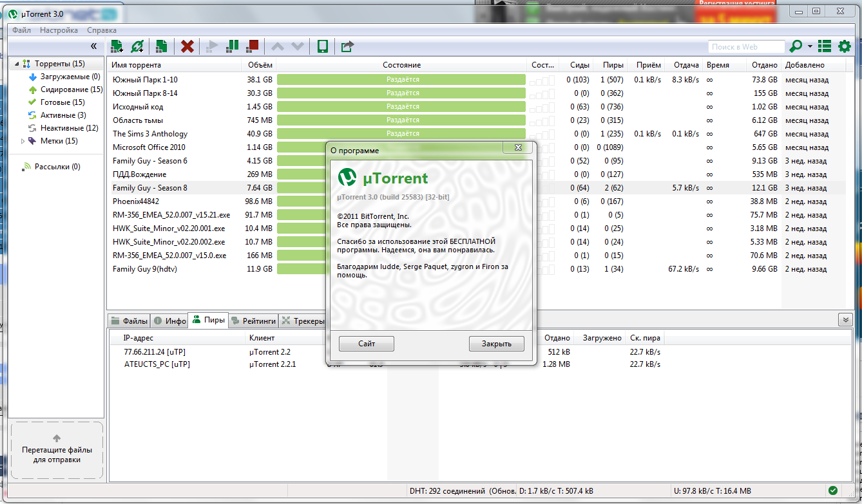862x504 pixels.
Task: Select Активные (3) filter
Action: point(57,115)
